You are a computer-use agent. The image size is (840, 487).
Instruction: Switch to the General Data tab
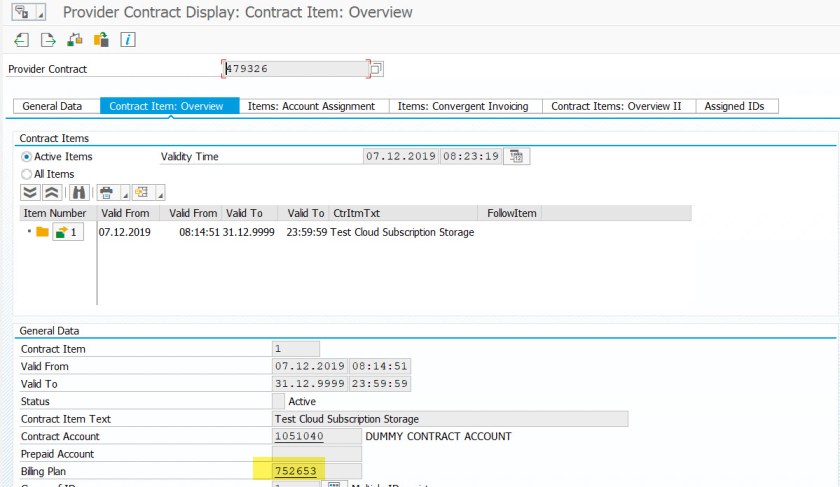(x=52, y=106)
